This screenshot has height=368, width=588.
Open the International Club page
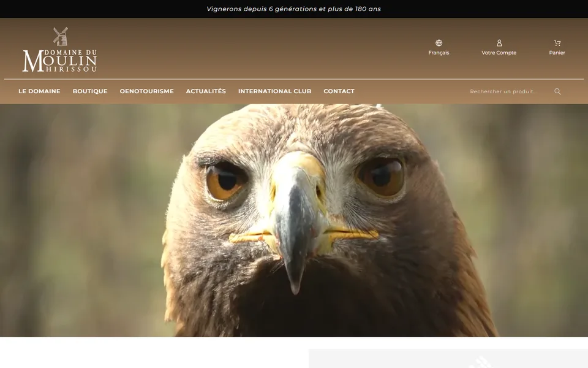(275, 91)
